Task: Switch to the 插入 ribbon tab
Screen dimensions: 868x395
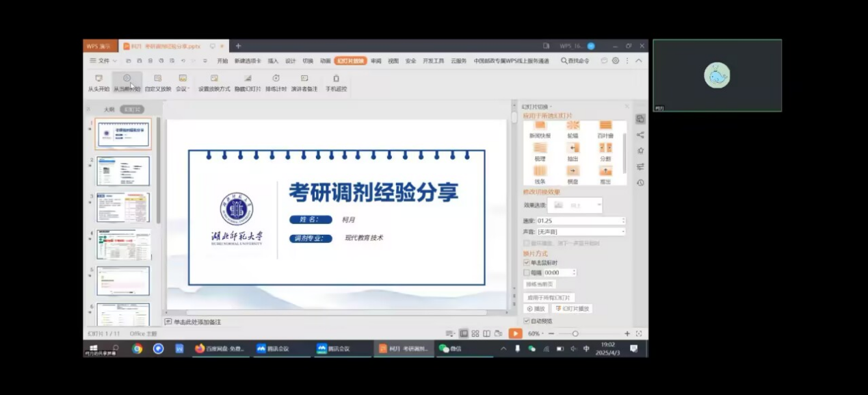Action: pos(273,61)
